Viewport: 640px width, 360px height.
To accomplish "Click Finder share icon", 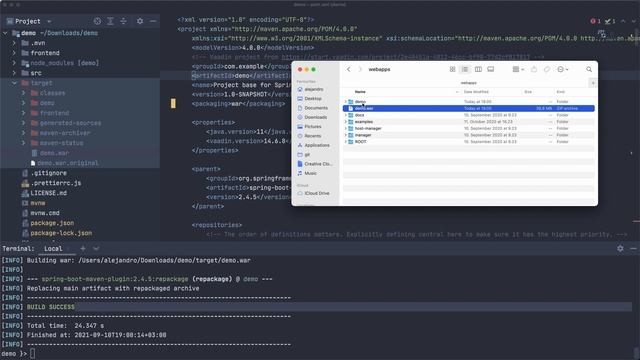I will point(534,69).
